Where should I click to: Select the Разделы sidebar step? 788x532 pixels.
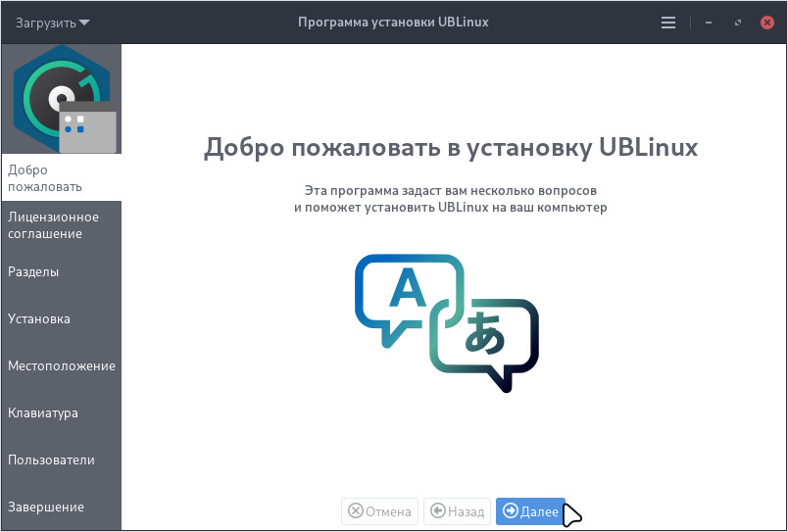coord(62,271)
